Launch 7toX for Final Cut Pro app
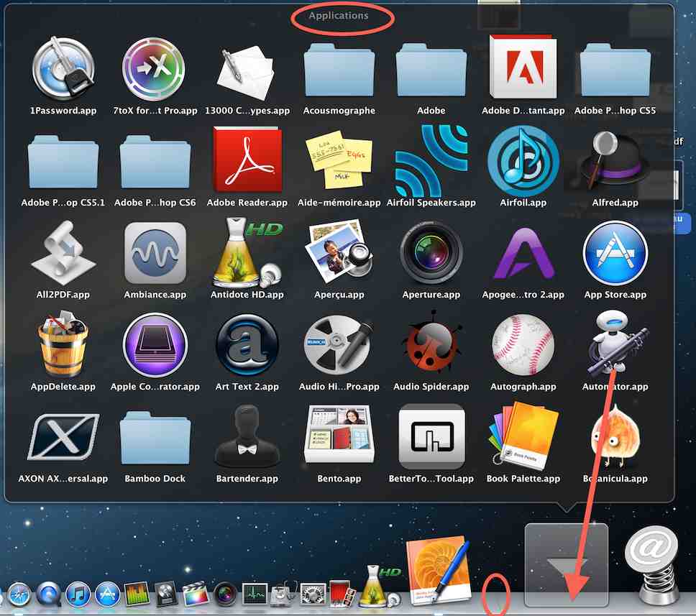The width and height of the screenshot is (696, 616). click(x=155, y=69)
